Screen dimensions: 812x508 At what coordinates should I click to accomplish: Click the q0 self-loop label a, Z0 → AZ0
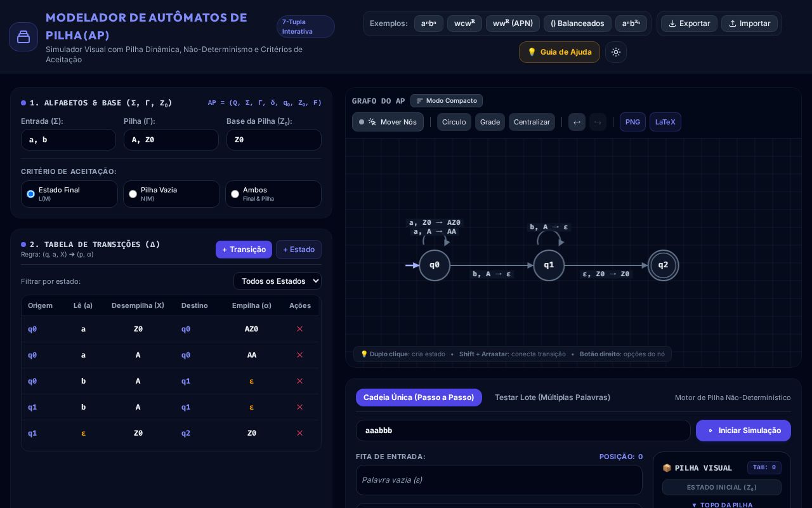tap(435, 223)
